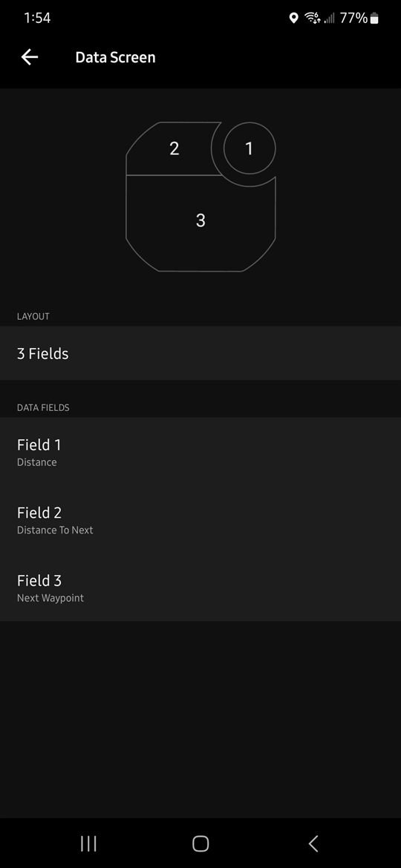Tap the Distance subtitle under Field 1
This screenshot has height=868, width=401.
point(36,462)
